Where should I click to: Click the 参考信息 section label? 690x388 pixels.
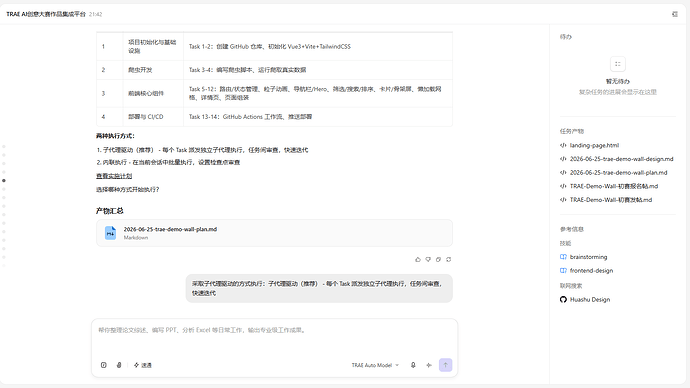[572, 229]
